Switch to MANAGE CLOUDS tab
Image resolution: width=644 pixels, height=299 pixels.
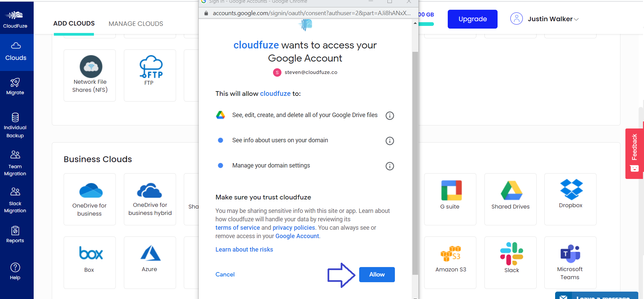click(136, 24)
